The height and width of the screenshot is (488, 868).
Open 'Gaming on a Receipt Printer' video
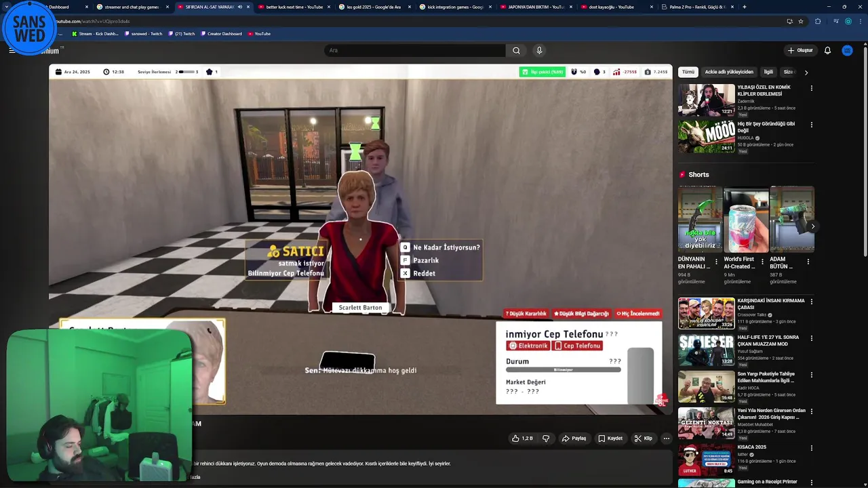point(768,482)
